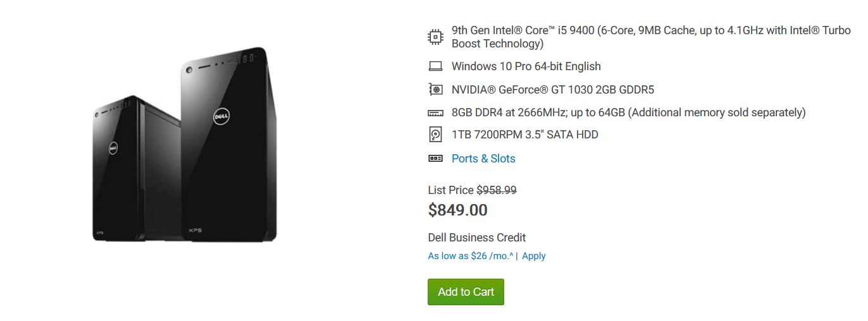Open the Ports & Slots link
This screenshot has height=321, width=868.
click(483, 159)
